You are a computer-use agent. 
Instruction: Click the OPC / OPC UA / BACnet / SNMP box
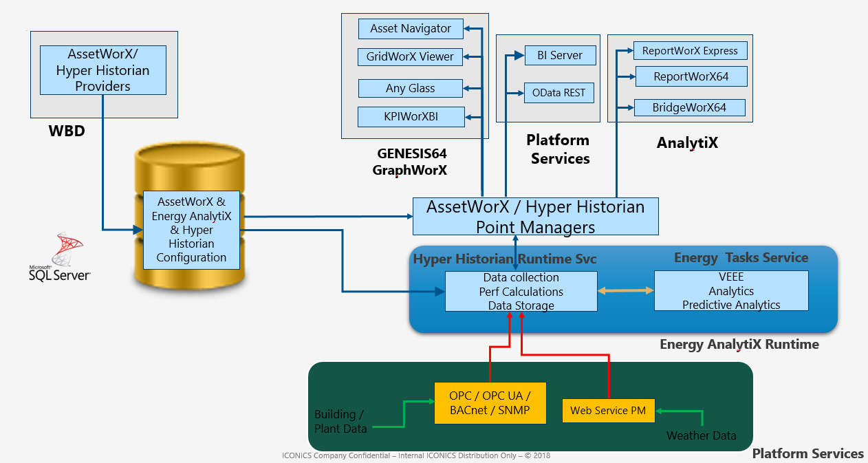point(490,402)
